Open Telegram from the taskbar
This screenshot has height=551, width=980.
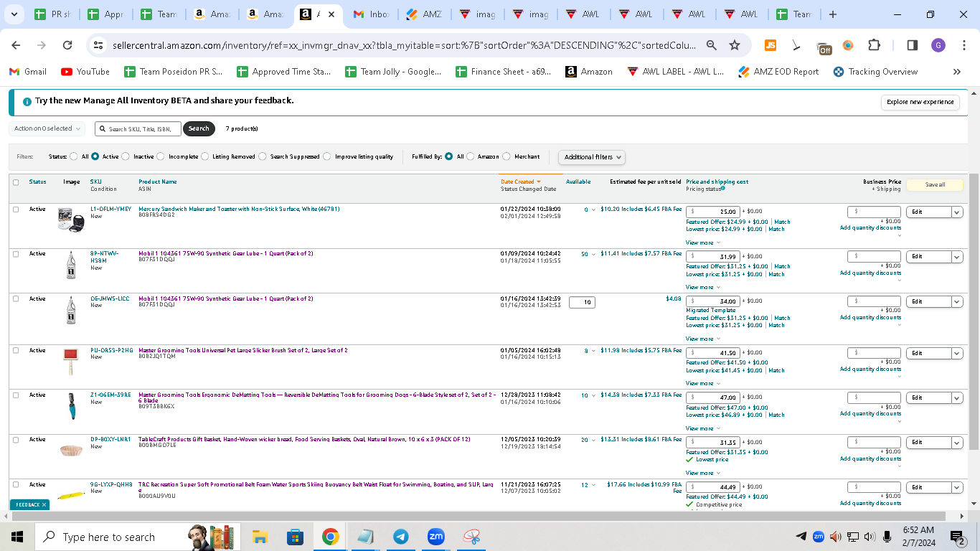pyautogui.click(x=400, y=537)
